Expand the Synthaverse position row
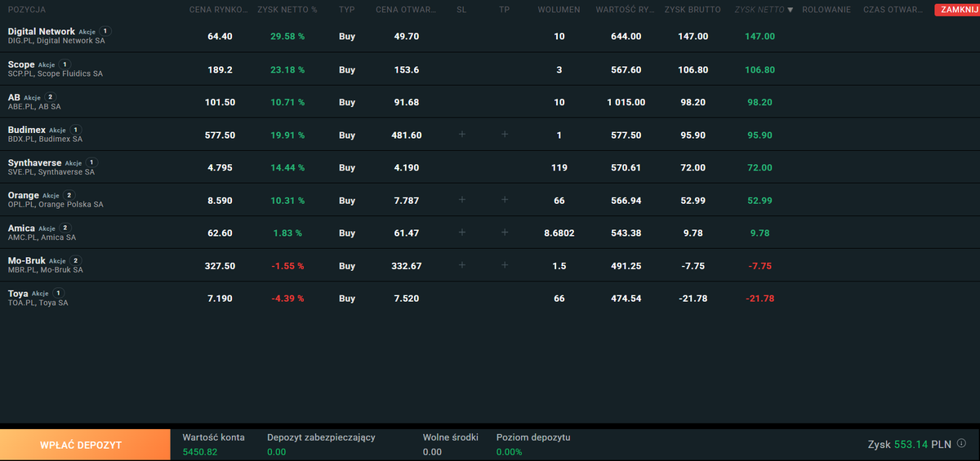 point(490,167)
